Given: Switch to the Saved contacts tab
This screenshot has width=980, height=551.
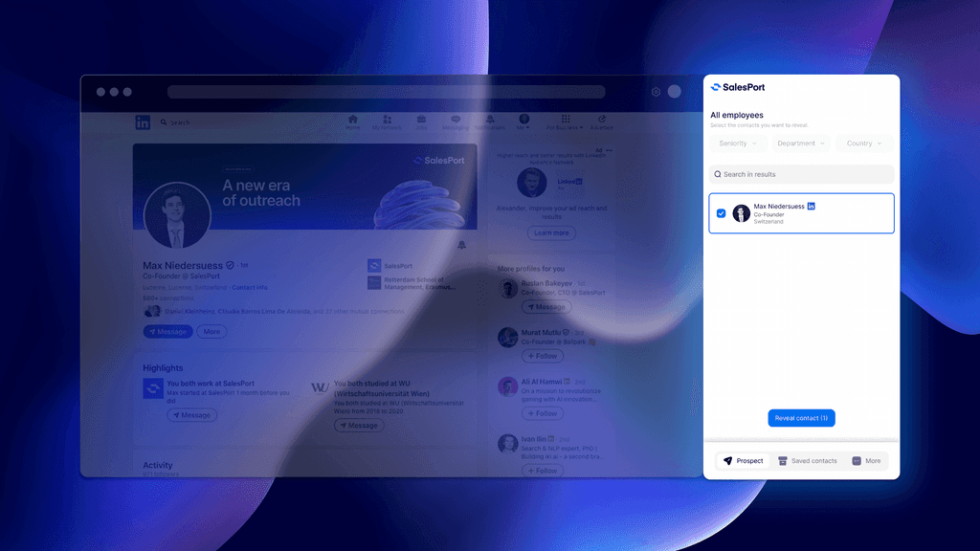Looking at the screenshot, I should click(807, 461).
